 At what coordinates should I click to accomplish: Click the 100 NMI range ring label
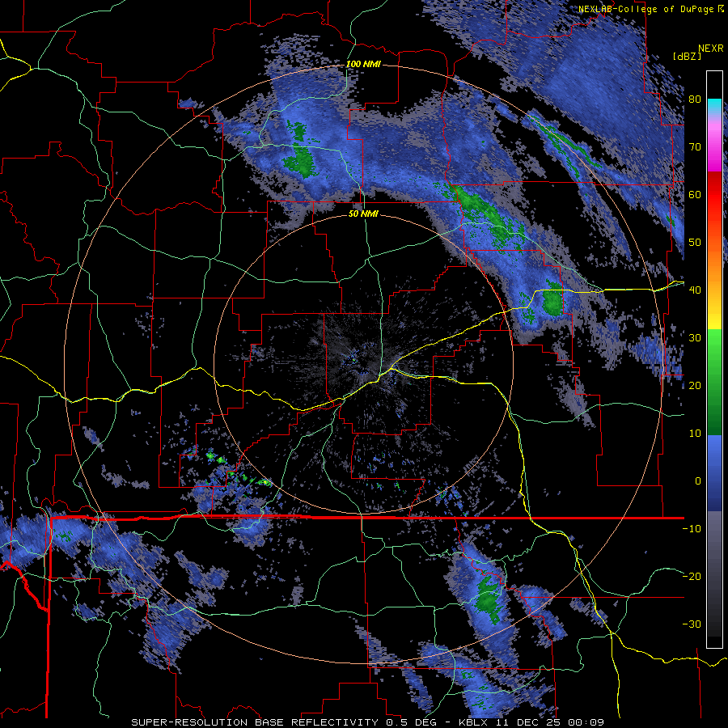click(x=363, y=64)
